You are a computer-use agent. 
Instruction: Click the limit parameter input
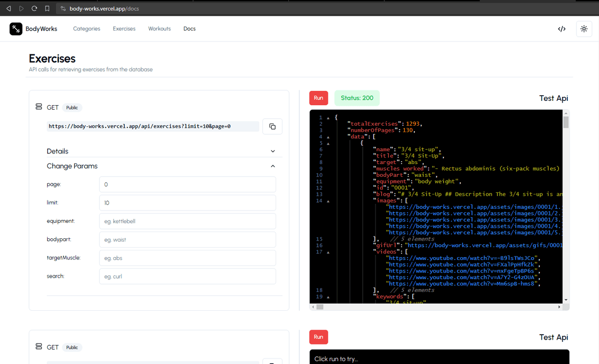coord(187,203)
